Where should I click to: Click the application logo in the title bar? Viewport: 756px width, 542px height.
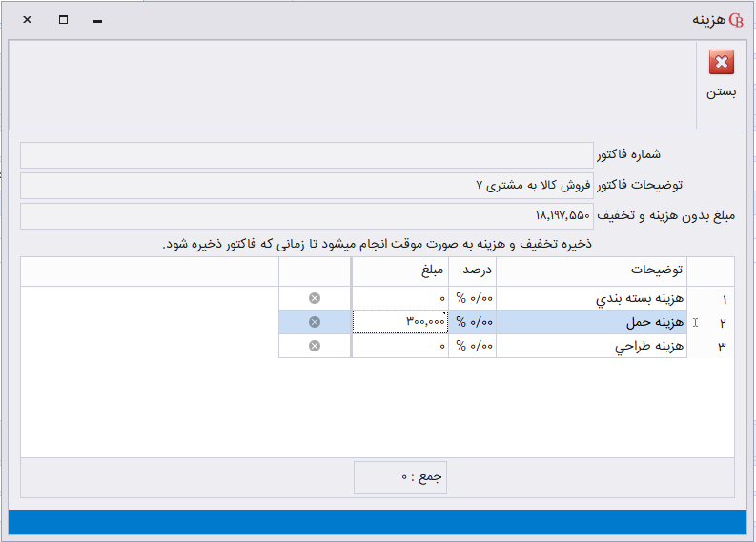(736, 20)
